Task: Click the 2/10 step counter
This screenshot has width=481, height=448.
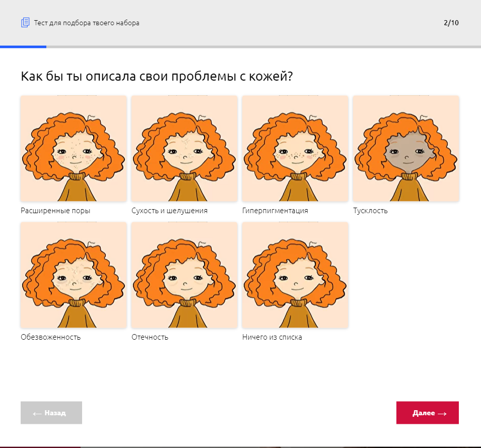Action: (451, 23)
